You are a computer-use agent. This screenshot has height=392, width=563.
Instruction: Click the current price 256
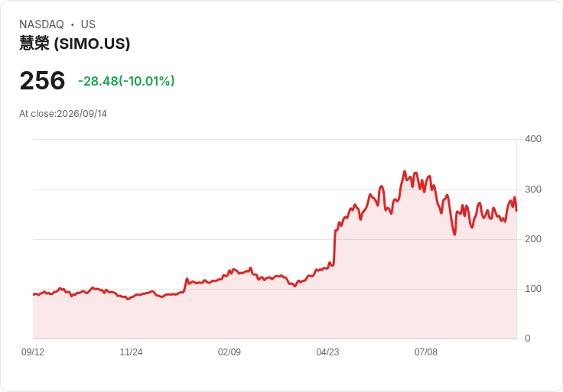(42, 80)
